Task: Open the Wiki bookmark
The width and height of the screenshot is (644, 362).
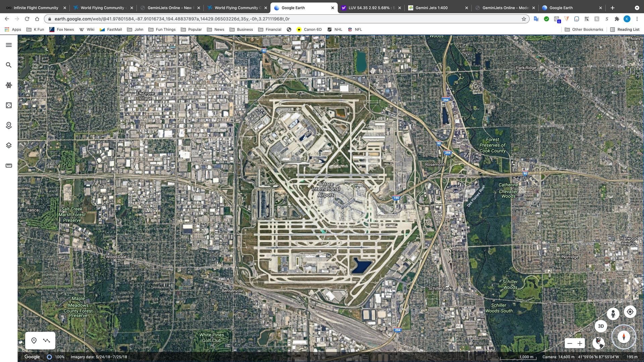Action: tap(87, 29)
